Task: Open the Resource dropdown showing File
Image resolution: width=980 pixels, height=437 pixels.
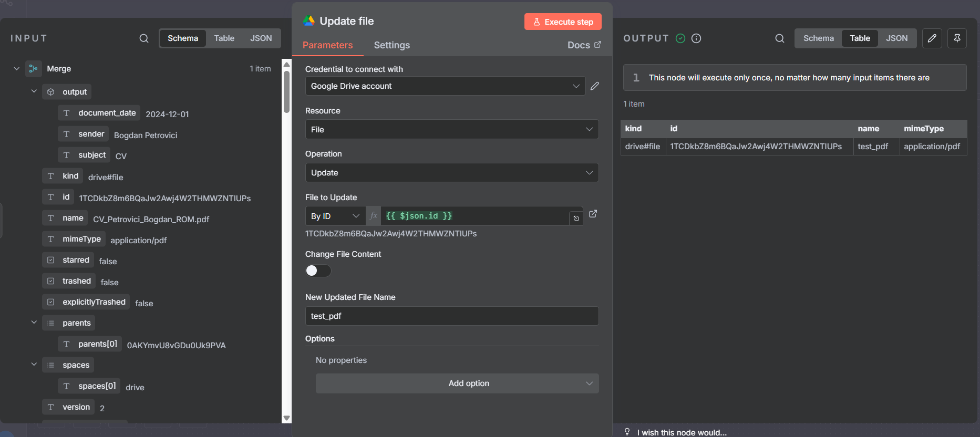Action: pyautogui.click(x=451, y=130)
